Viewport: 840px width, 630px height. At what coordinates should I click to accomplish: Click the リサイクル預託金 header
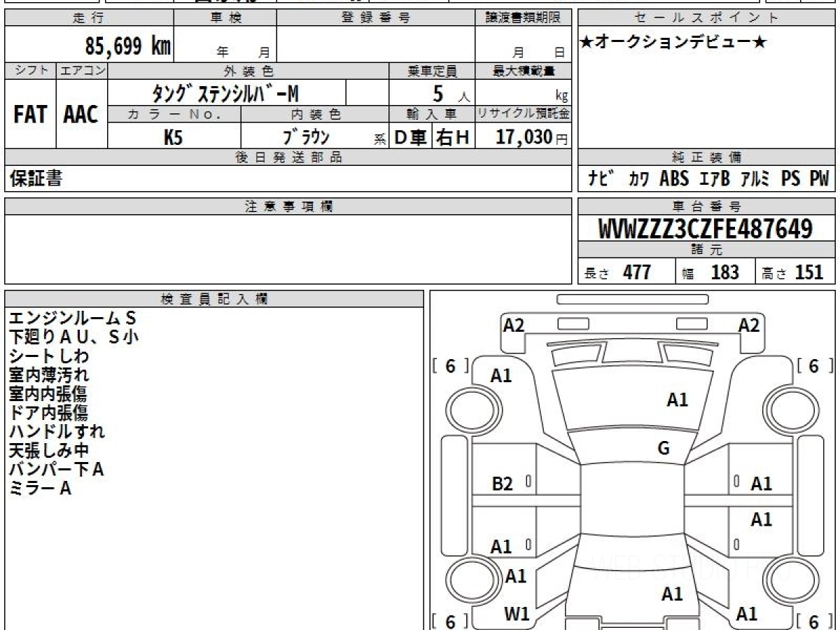point(523,113)
